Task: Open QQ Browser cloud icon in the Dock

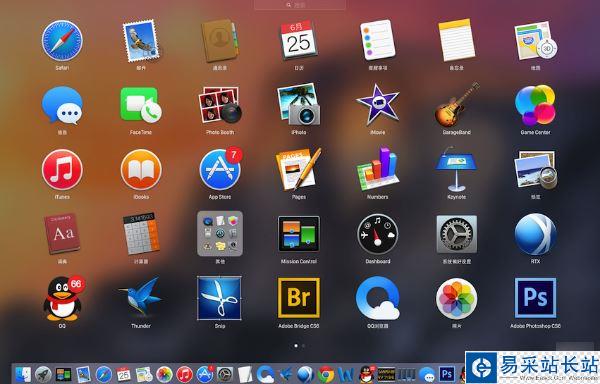Action: 265,374
